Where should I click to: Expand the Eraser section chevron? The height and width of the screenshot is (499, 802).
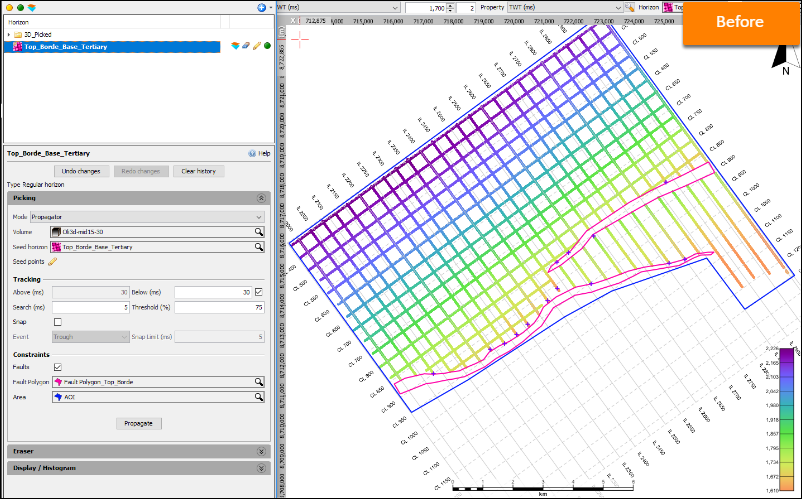tap(261, 451)
